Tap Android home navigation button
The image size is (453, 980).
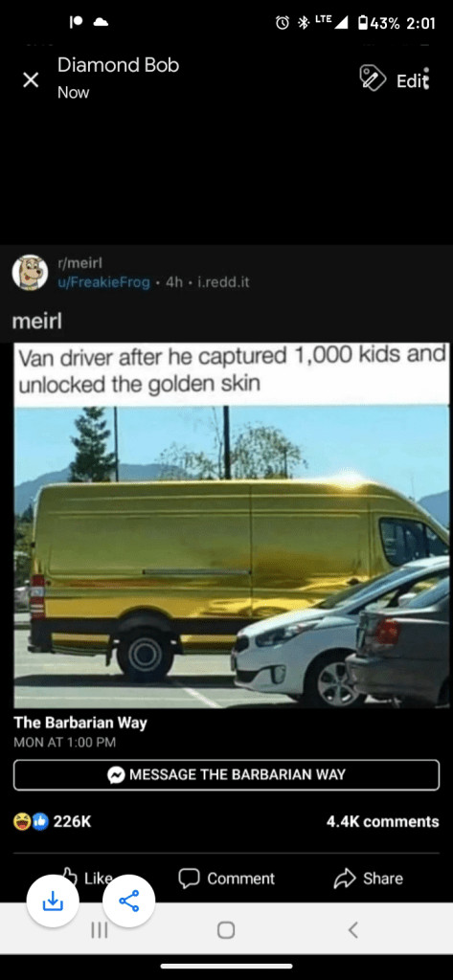[226, 930]
